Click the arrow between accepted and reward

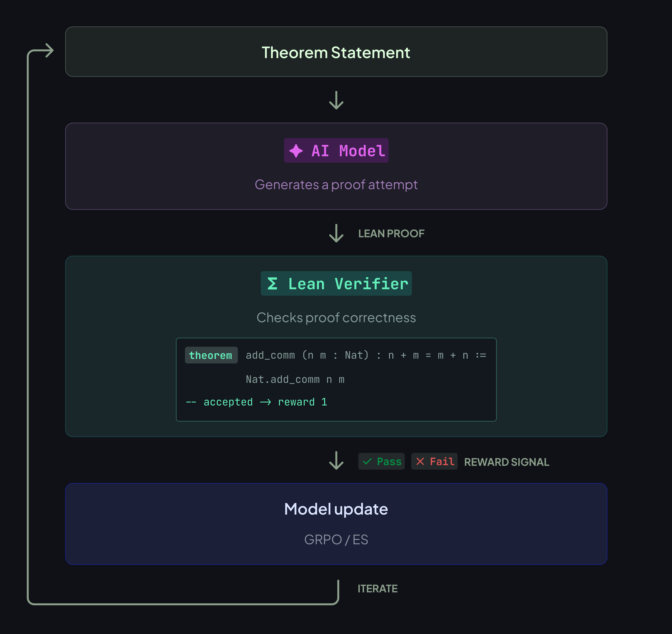265,402
